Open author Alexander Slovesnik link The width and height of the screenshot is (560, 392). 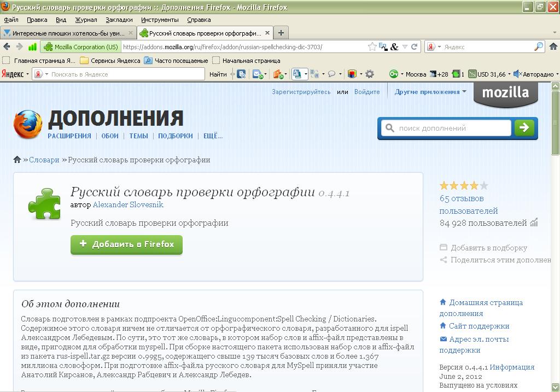[128, 204]
